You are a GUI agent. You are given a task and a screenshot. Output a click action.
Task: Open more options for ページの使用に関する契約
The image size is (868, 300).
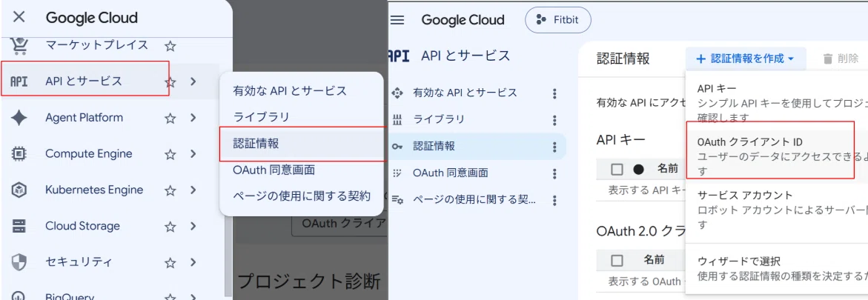[x=554, y=200]
